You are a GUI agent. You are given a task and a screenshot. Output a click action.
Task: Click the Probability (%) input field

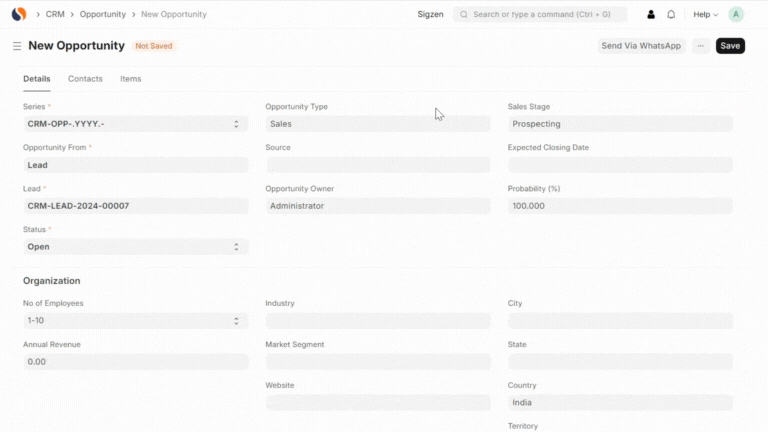click(620, 206)
